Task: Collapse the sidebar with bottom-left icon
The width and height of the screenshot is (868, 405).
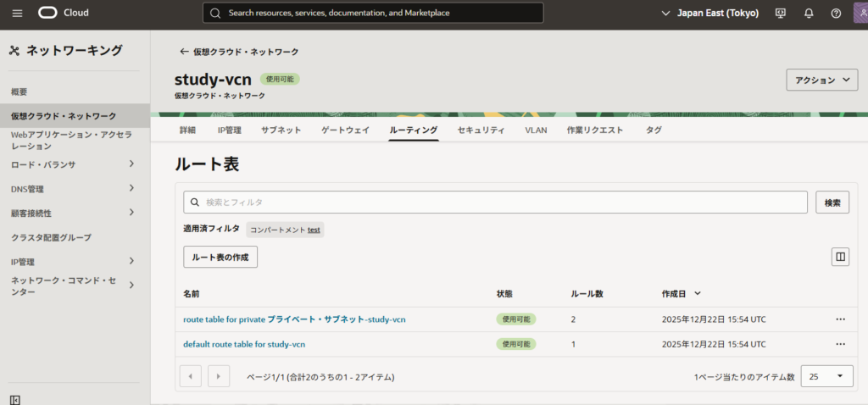Action: (15, 399)
